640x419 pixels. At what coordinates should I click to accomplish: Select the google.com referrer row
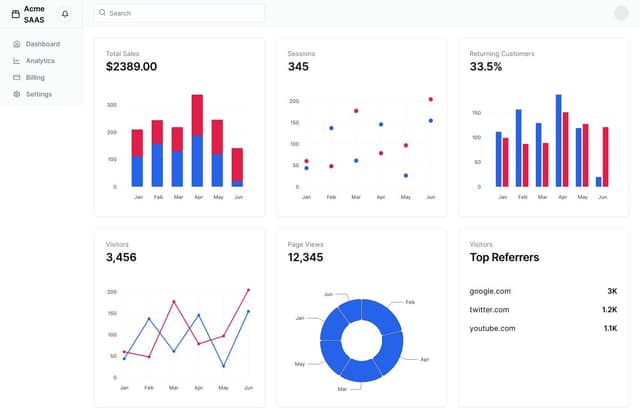point(543,291)
